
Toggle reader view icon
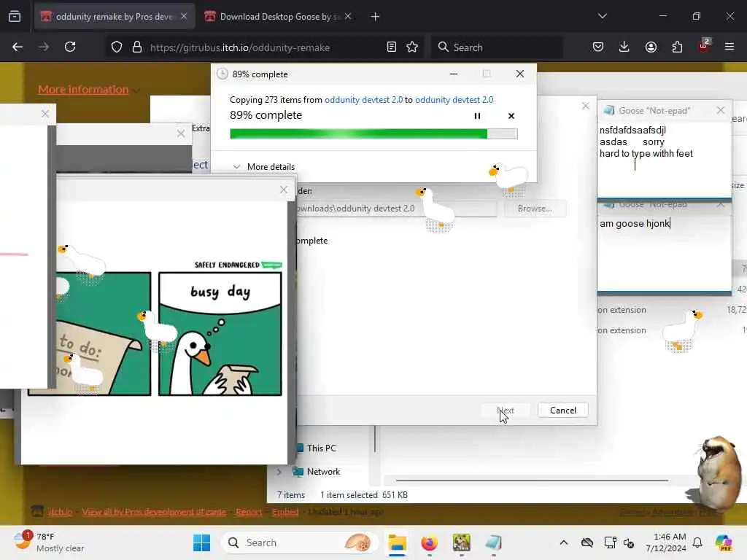[x=392, y=47]
